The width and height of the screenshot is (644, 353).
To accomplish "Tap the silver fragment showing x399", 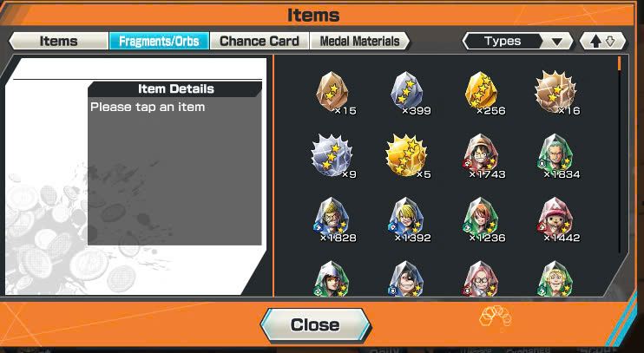I will point(407,93).
